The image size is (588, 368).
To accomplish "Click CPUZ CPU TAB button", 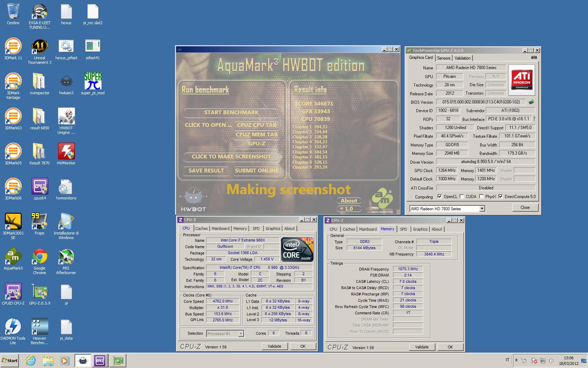I will (x=257, y=125).
